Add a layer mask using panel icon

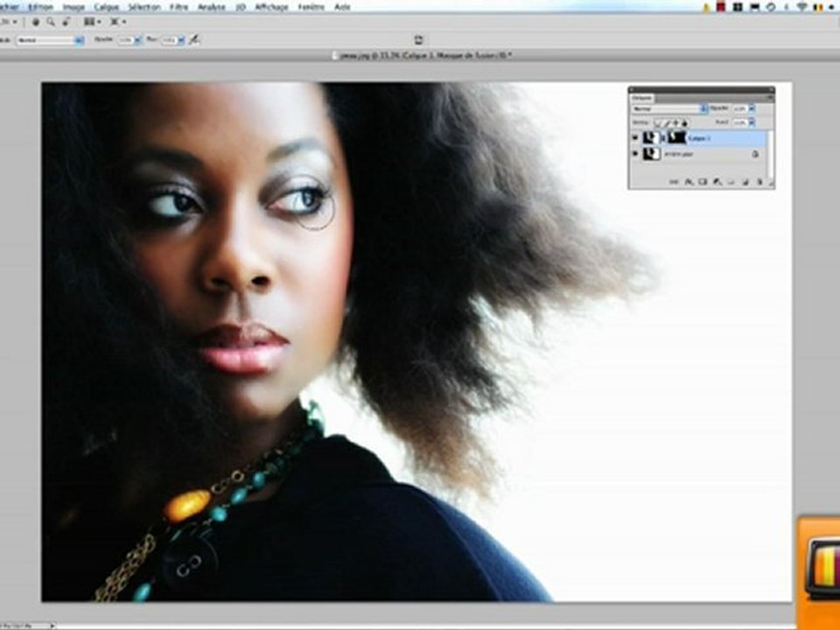pos(703,182)
